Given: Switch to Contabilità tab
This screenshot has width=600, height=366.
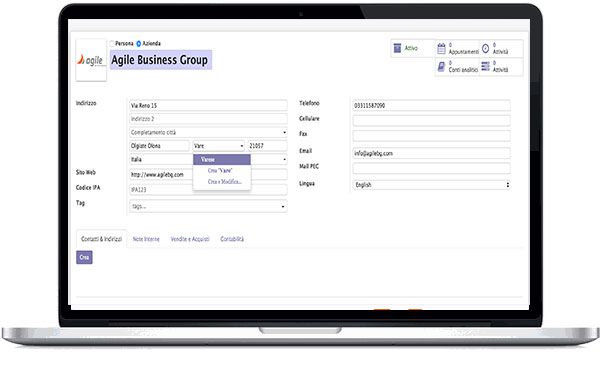Looking at the screenshot, I should 232,239.
